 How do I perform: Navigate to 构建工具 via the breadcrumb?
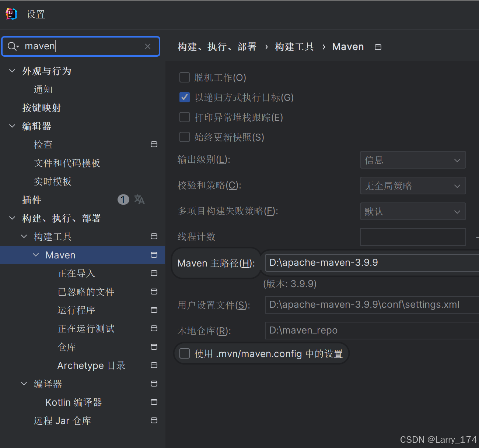(294, 46)
